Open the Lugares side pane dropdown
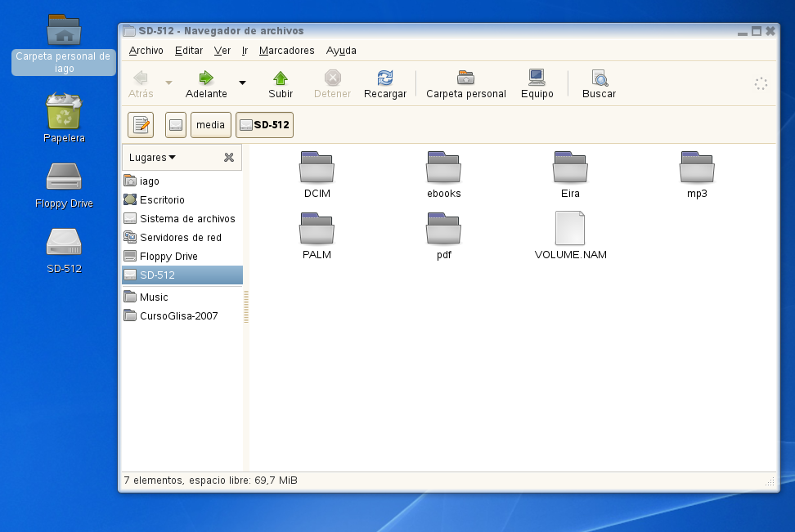 tap(152, 157)
